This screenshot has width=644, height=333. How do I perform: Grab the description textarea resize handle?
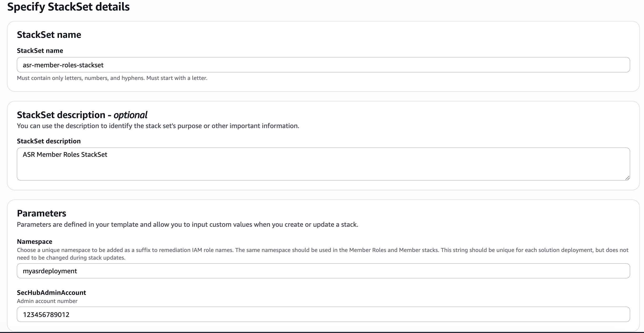pyautogui.click(x=627, y=178)
